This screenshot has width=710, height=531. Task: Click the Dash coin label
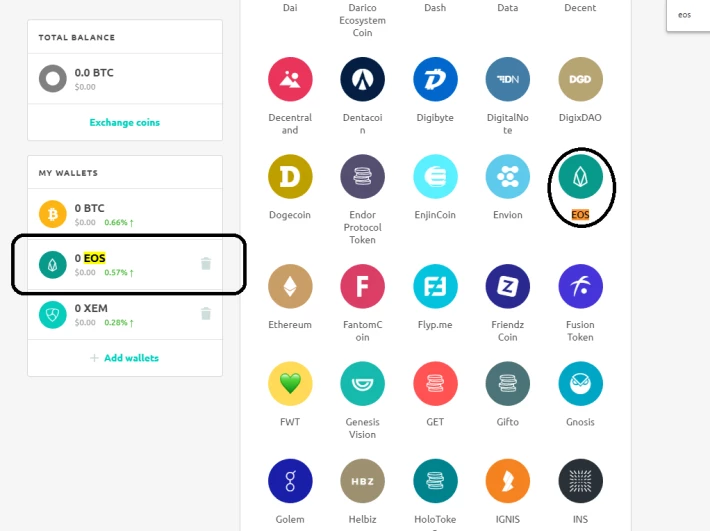435,8
